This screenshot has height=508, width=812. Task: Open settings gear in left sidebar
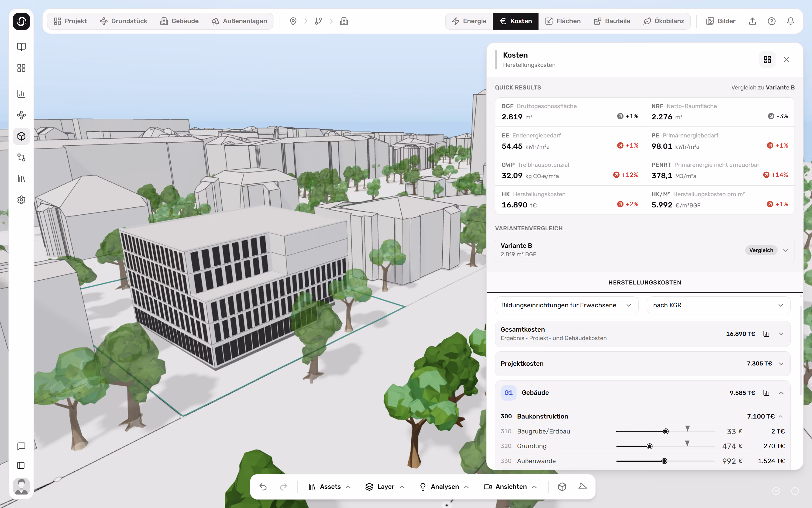click(x=21, y=200)
